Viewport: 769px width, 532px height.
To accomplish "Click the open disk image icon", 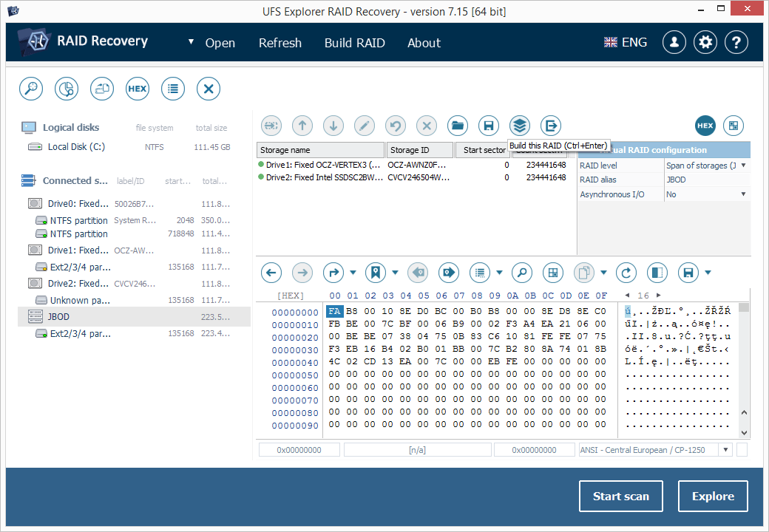I will point(102,89).
